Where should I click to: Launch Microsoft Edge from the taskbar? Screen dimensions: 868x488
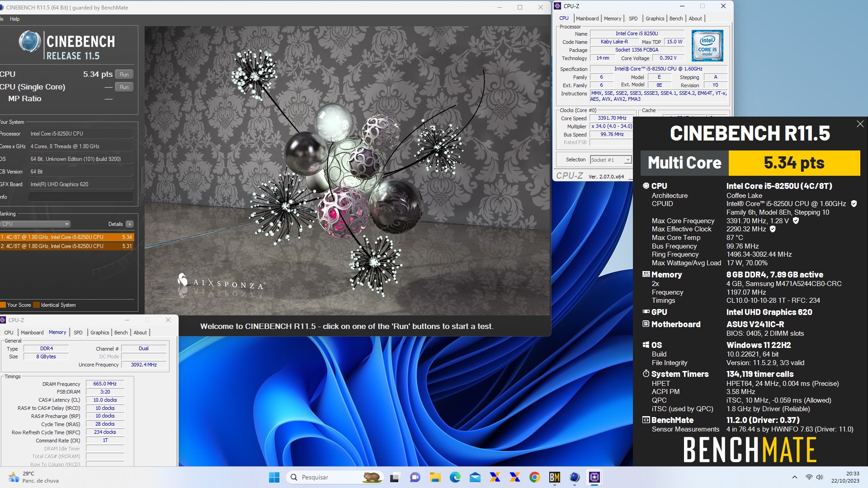(455, 477)
